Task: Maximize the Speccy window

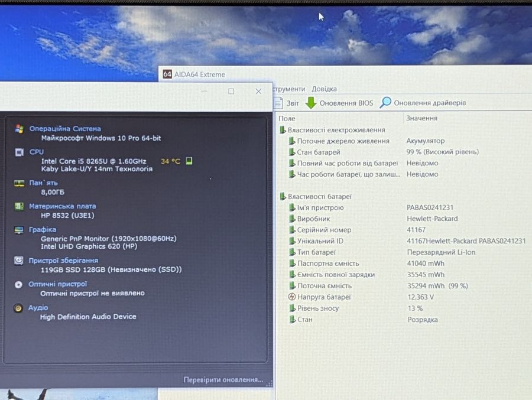Action: tap(231, 91)
